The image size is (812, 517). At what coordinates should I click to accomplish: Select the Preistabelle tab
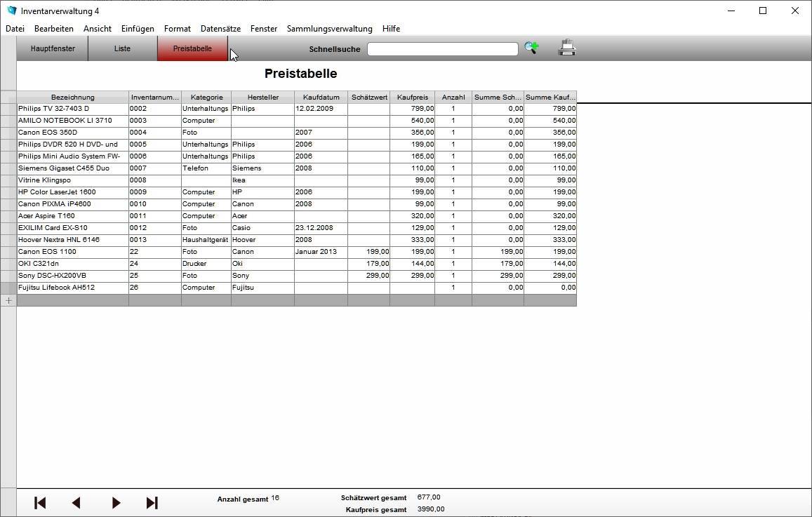click(x=192, y=49)
